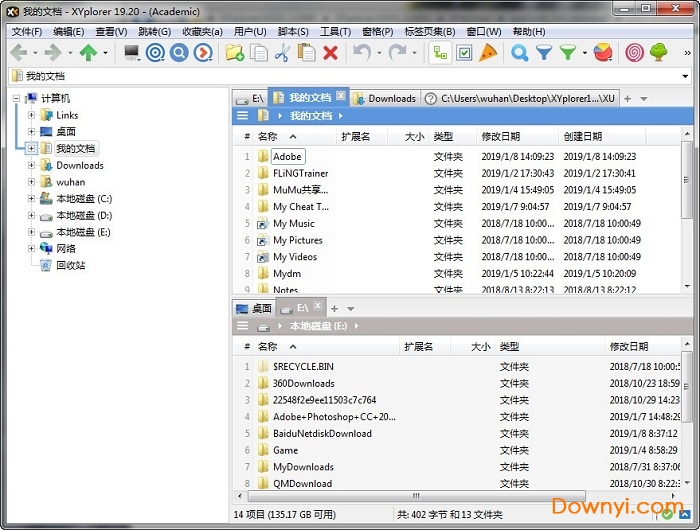This screenshot has width=700, height=530.
Task: Click the Cut scissors icon
Action: (282, 53)
